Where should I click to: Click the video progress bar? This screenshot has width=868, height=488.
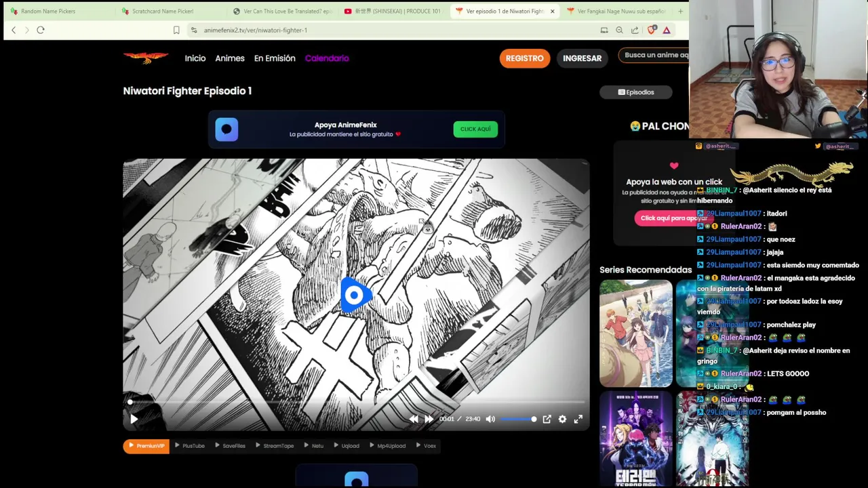[x=357, y=403]
